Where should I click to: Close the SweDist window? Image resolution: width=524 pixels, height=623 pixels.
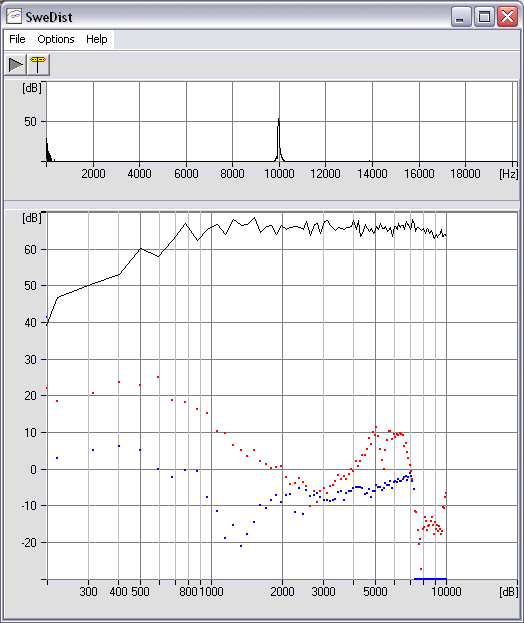tap(507, 17)
